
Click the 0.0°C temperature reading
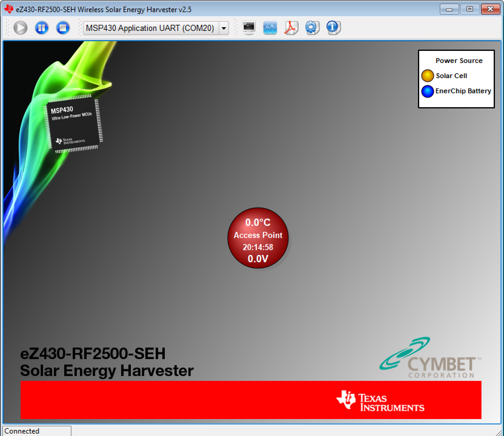click(258, 223)
